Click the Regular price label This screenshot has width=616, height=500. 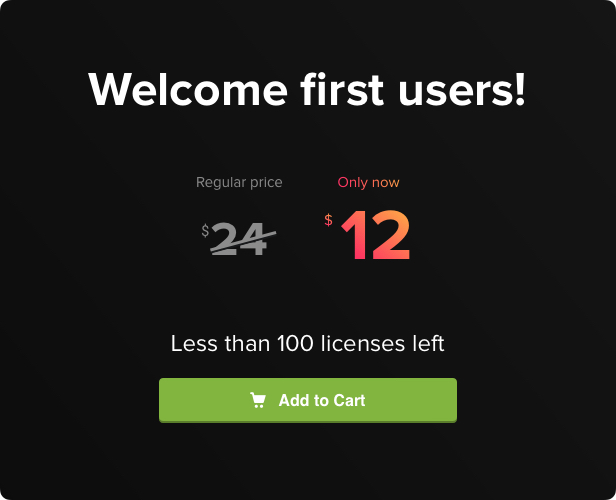pyautogui.click(x=239, y=182)
